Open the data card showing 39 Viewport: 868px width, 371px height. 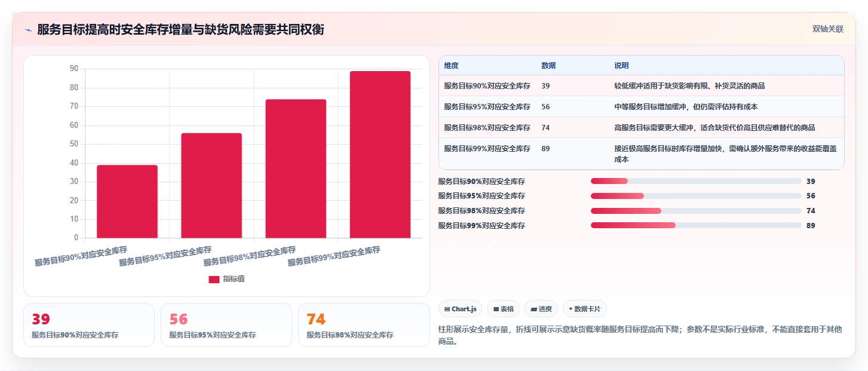[89, 325]
